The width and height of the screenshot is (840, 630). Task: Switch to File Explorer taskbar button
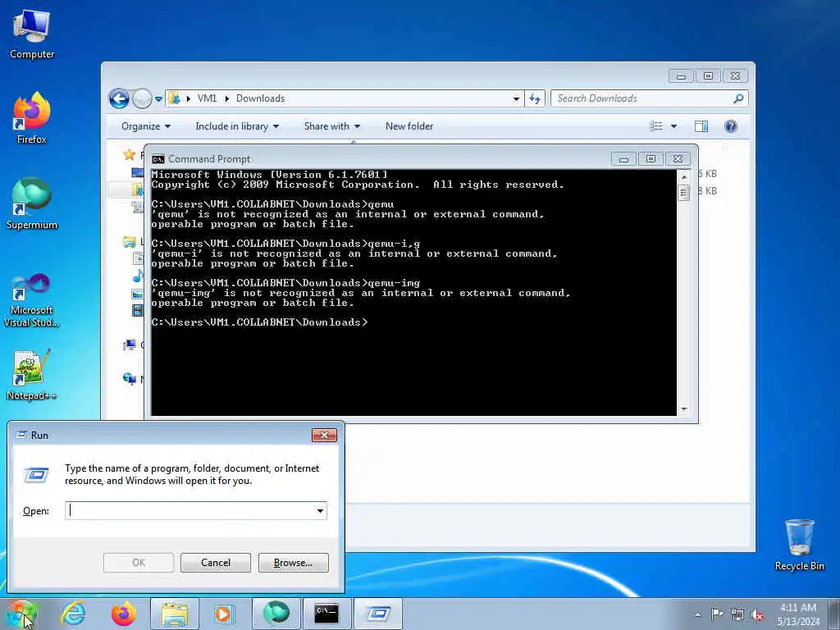175,614
